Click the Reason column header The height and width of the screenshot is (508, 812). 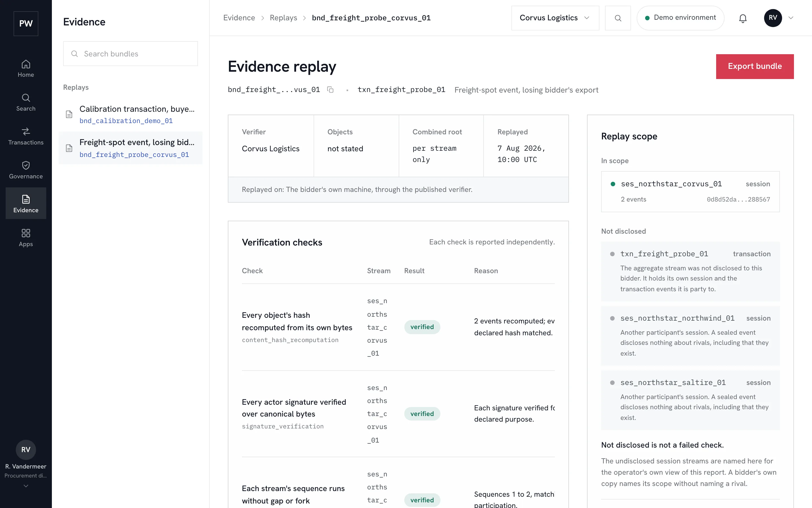click(x=486, y=271)
